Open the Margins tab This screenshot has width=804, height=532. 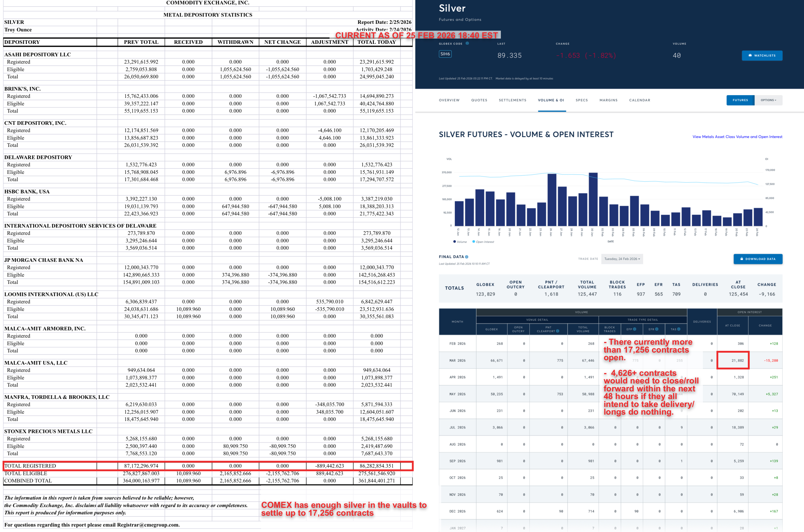pyautogui.click(x=608, y=100)
